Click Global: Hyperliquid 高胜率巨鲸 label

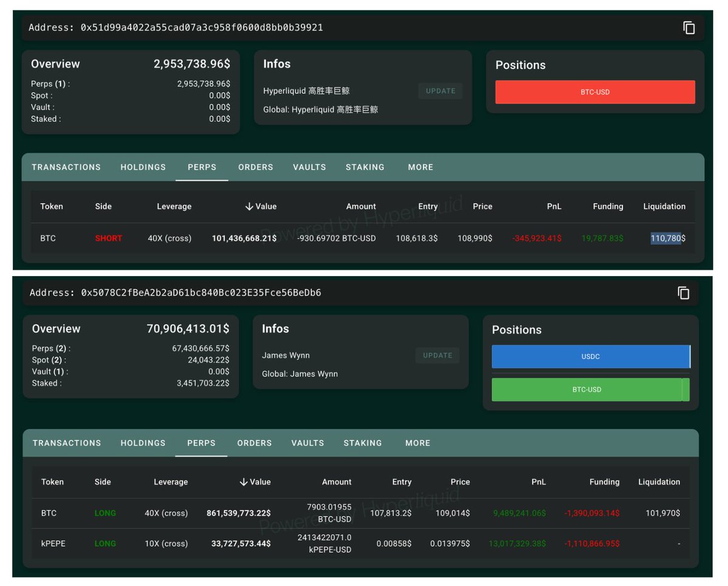point(320,110)
